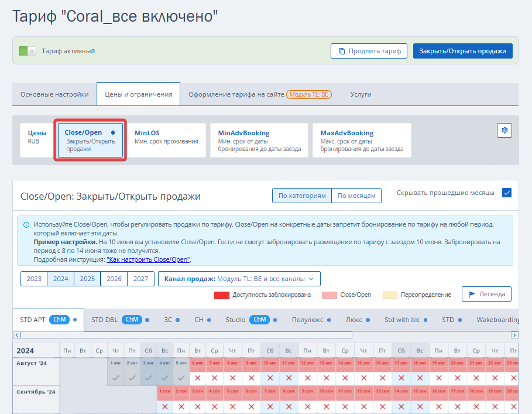This screenshot has height=414, width=532.
Task: Select the MinAdvBooking restriction card
Action: (x=259, y=140)
